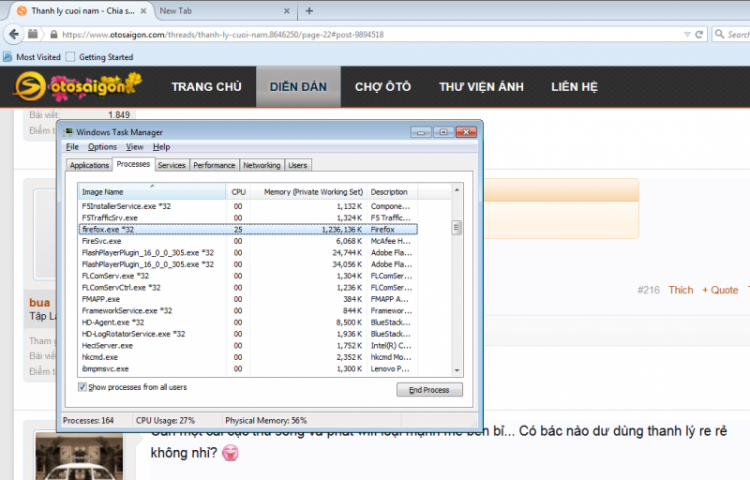This screenshot has width=750, height=480.
Task: Open CHỢ ÔTÔ section
Action: click(x=383, y=87)
